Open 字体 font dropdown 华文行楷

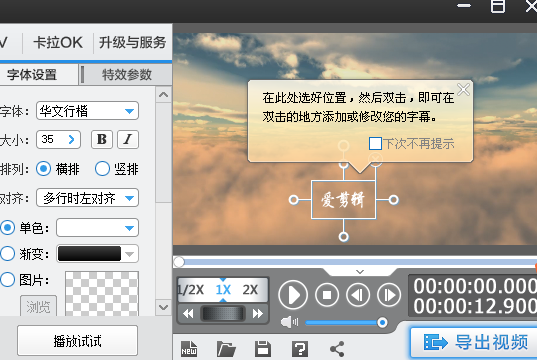[x=87, y=111]
